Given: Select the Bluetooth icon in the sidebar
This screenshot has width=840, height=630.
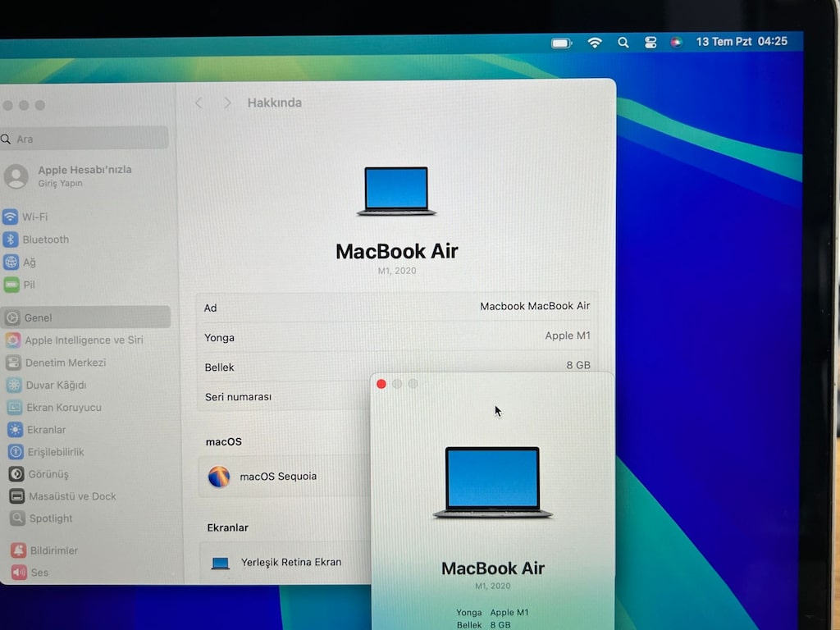Looking at the screenshot, I should click(x=11, y=240).
